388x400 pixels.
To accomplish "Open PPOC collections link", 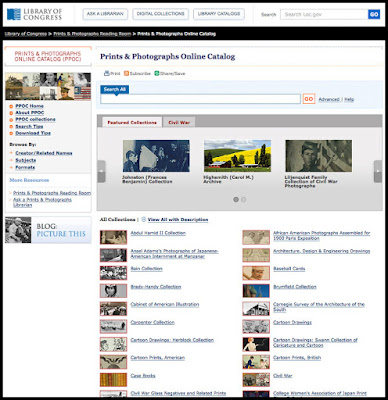I will pyautogui.click(x=35, y=119).
